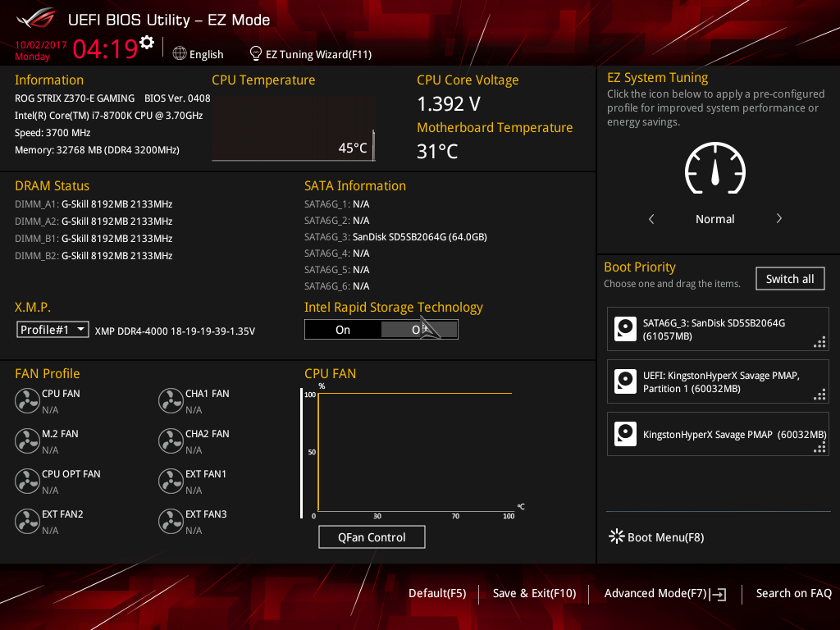Viewport: 840px width, 630px height.
Task: Click SATA6G_5: N/A entry
Action: click(337, 269)
